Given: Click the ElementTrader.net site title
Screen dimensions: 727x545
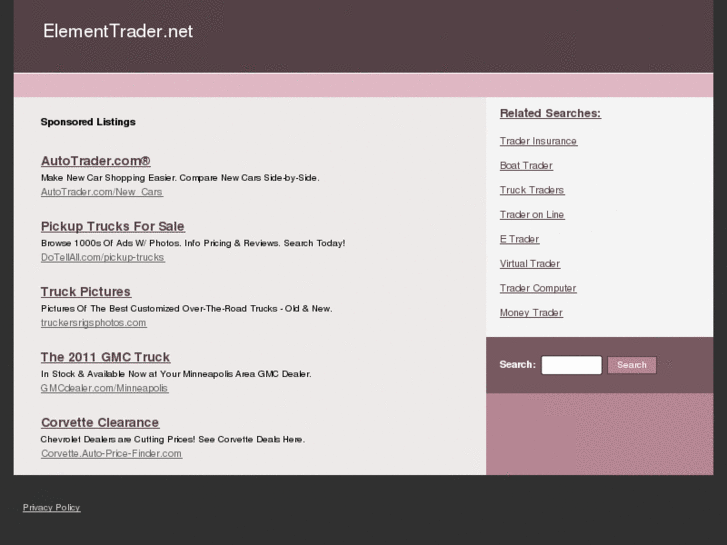Looking at the screenshot, I should 118,31.
